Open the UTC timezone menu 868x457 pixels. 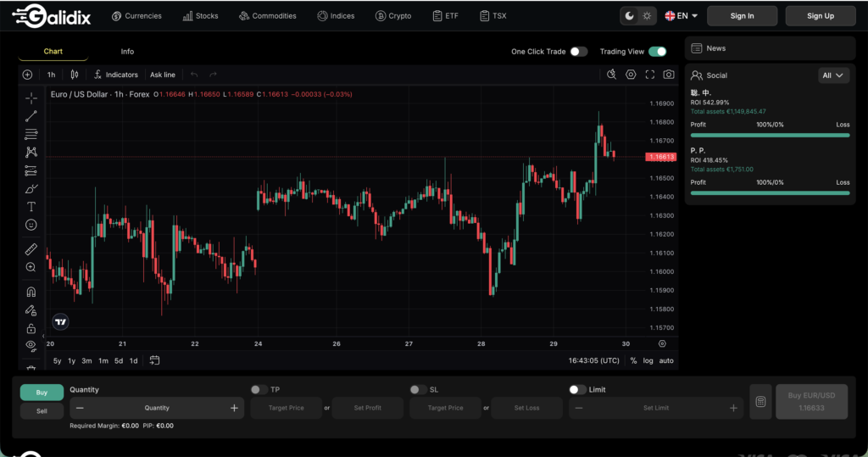click(x=593, y=360)
